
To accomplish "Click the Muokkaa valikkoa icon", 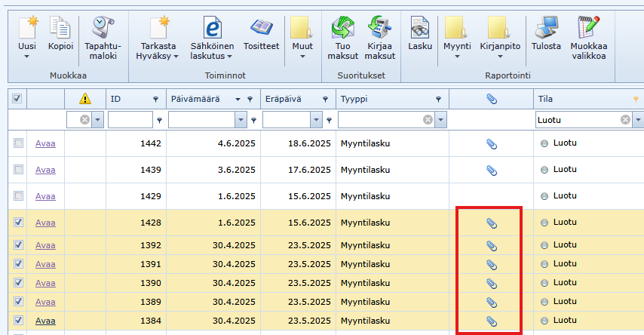I will click(x=589, y=28).
